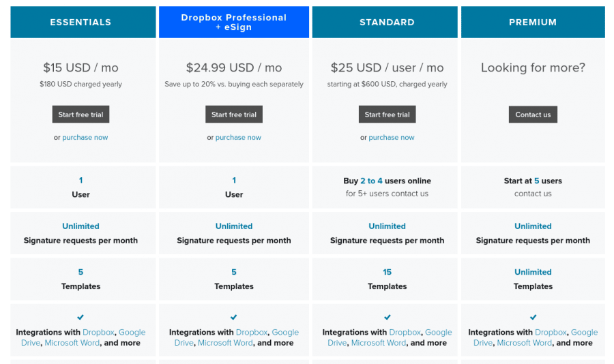Screen dimensions: 614x364
Task: Open Microsoft Word link in Premium column
Action: tap(525, 343)
